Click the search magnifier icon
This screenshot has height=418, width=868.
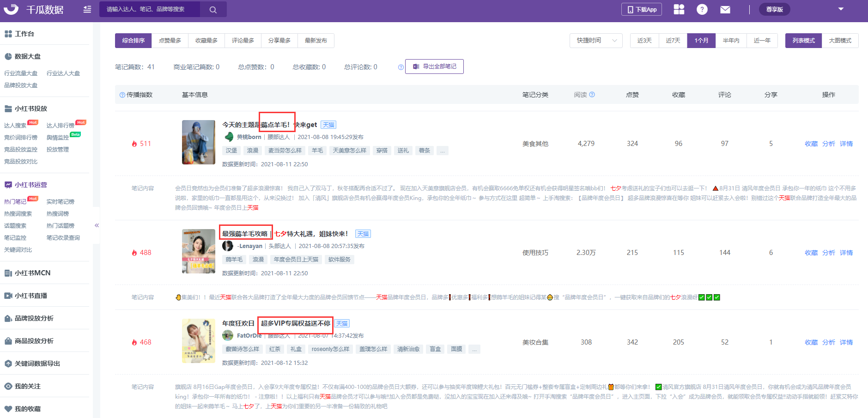click(213, 9)
